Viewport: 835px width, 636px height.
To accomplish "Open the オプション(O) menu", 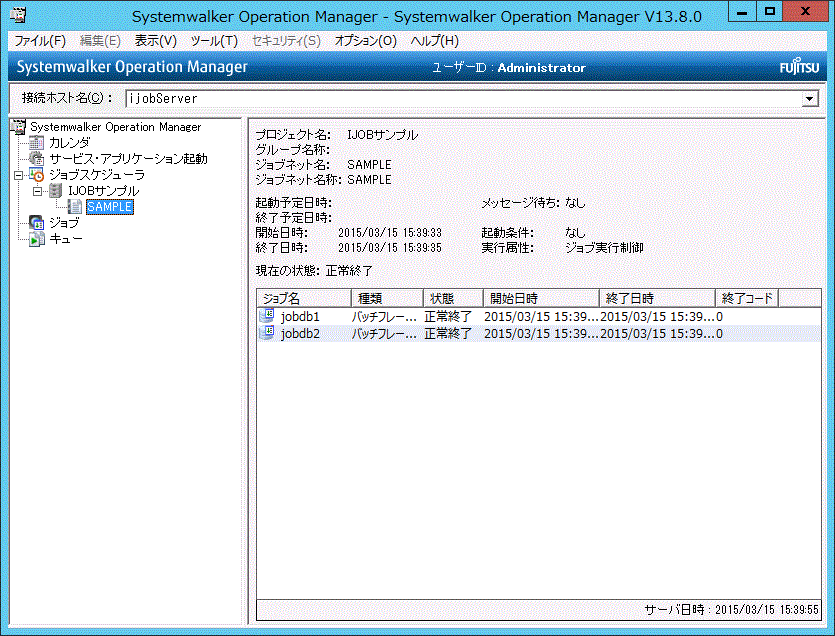I will (x=365, y=41).
